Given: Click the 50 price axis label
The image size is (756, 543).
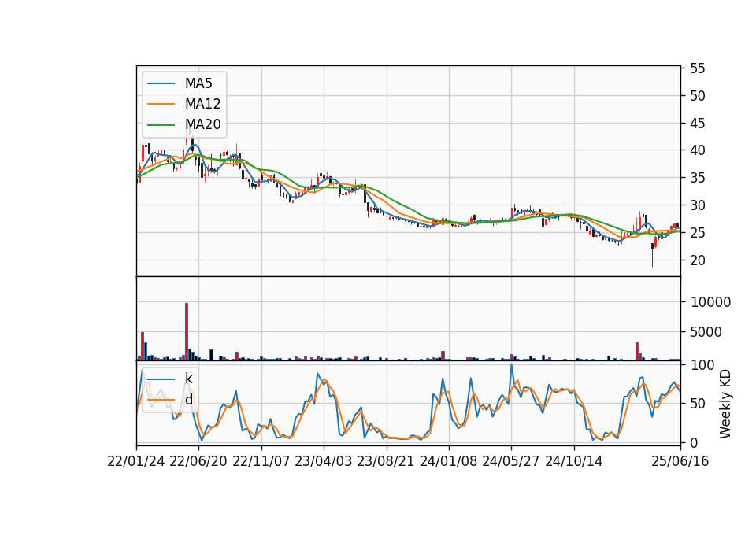Looking at the screenshot, I should [698, 96].
